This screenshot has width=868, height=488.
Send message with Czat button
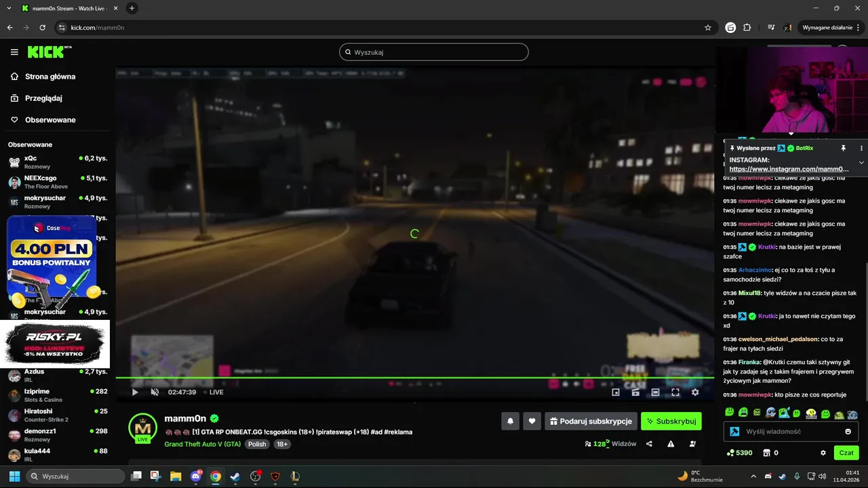click(846, 453)
